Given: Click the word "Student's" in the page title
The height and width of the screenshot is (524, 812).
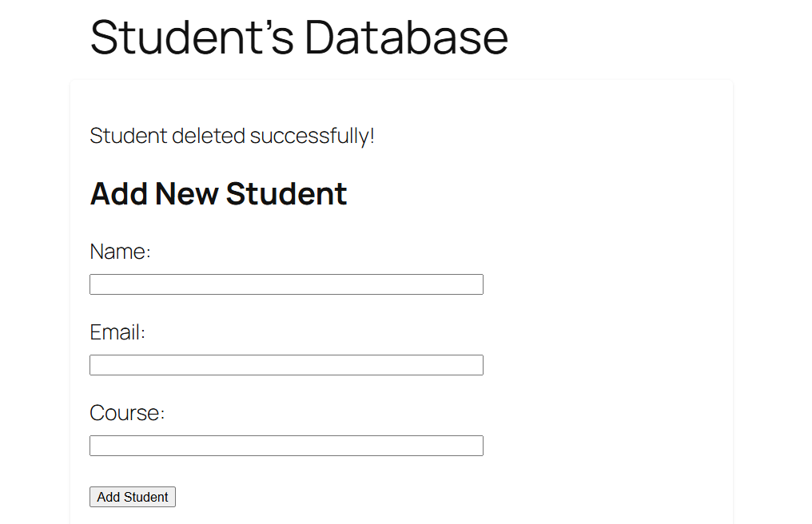Looking at the screenshot, I should coord(192,37).
